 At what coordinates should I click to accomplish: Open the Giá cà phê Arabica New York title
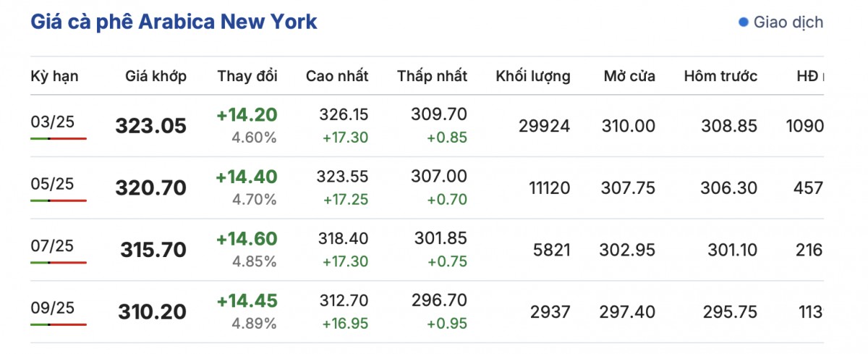[174, 22]
